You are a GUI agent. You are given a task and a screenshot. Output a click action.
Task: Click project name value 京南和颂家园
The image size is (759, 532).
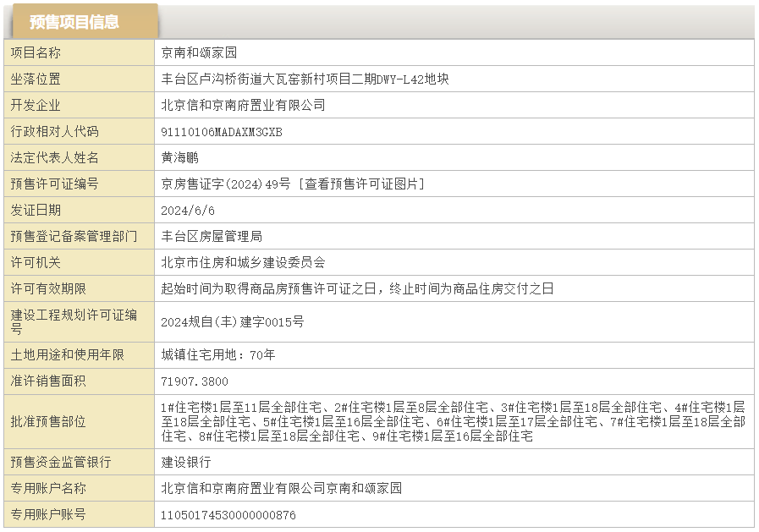[x=199, y=52]
